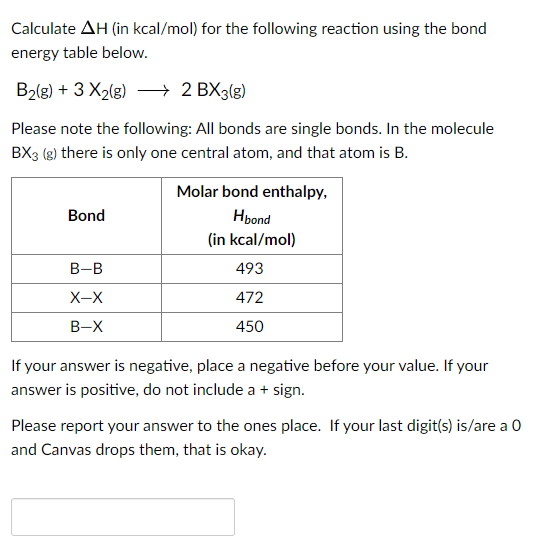This screenshot has height=543, width=534.
Task: Click the Hbond subscript label in header
Action: pos(252,217)
